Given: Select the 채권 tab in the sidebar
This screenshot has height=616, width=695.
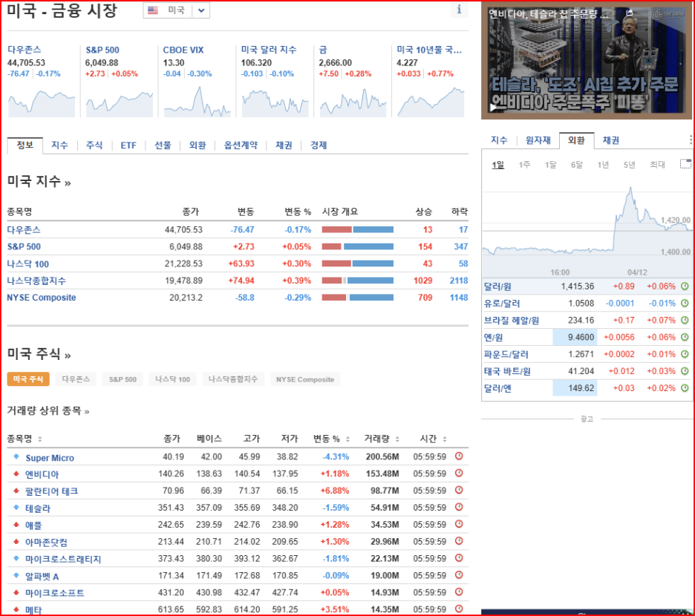Looking at the screenshot, I should [x=611, y=140].
